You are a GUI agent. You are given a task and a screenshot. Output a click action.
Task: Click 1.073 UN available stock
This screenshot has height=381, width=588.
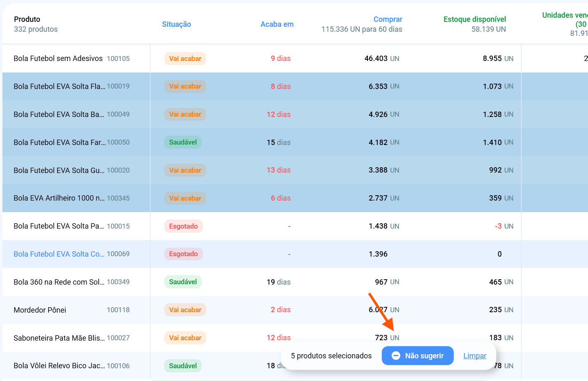(498, 86)
